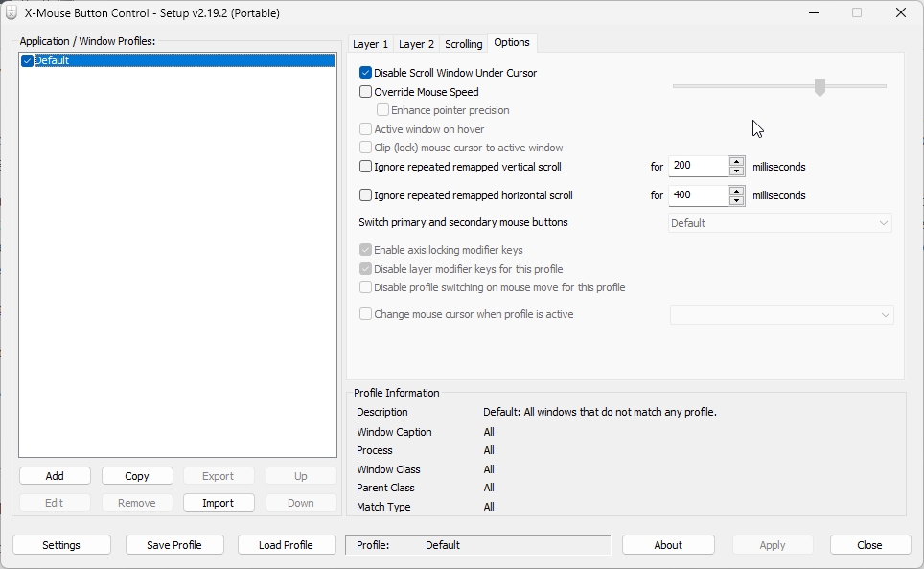Toggle the Default profile checkbox in list

(x=27, y=60)
